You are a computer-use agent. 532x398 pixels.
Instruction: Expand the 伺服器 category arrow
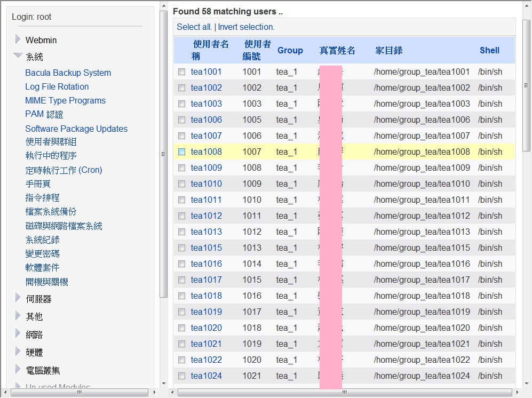click(18, 298)
